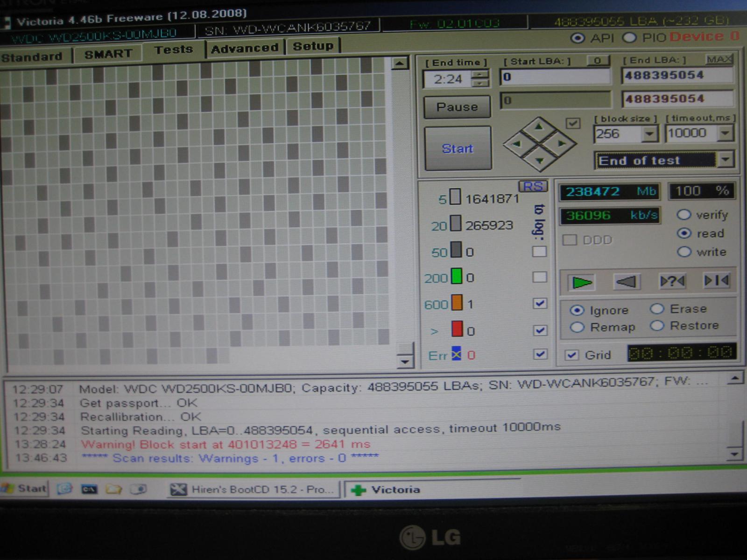The height and width of the screenshot is (560, 747).
Task: Toggle the checkbox beside the diamond navigator
Action: point(573,123)
